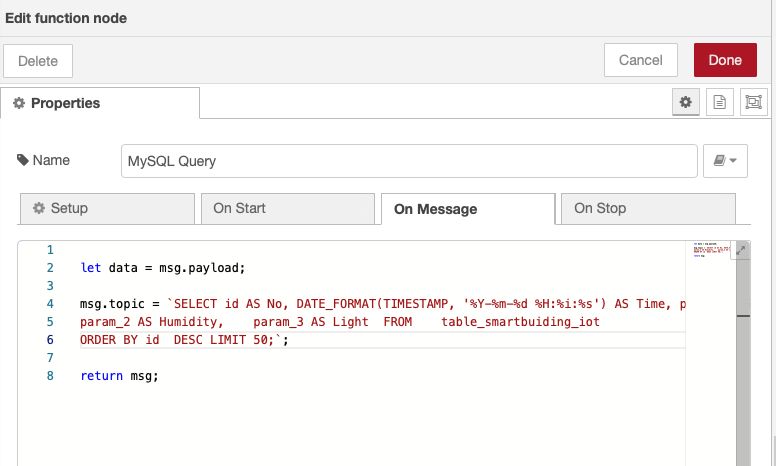
Task: Click line number 1 in the gutter
Action: [x=50, y=250]
